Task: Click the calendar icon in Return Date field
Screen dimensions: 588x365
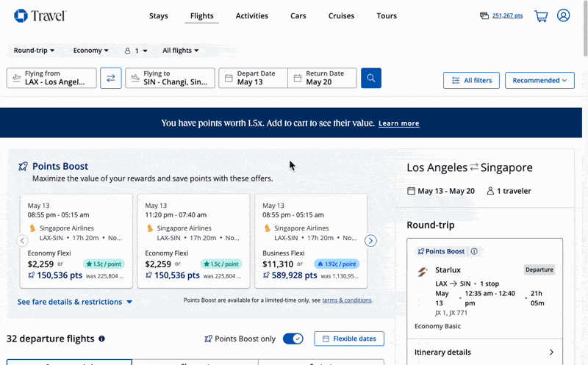Action: coord(298,78)
